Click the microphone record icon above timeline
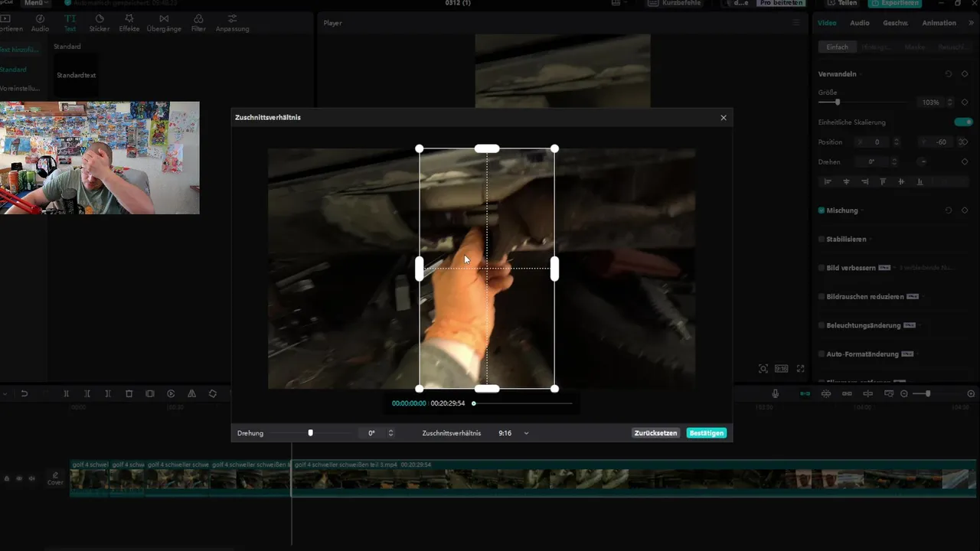 776,393
